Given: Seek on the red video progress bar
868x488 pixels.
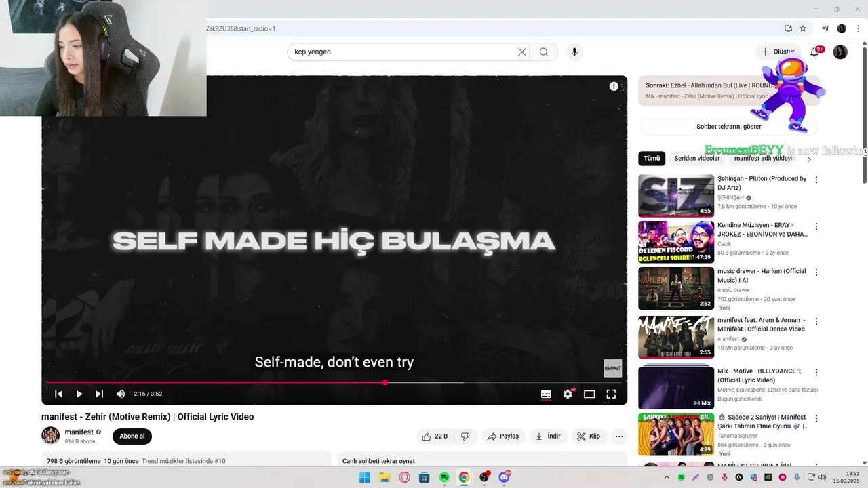Looking at the screenshot, I should click(x=333, y=382).
